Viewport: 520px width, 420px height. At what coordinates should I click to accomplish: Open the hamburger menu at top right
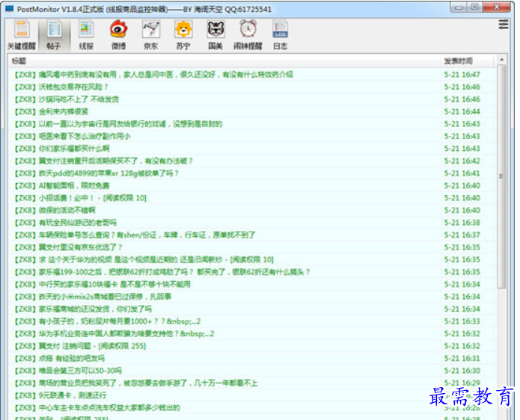504,25
